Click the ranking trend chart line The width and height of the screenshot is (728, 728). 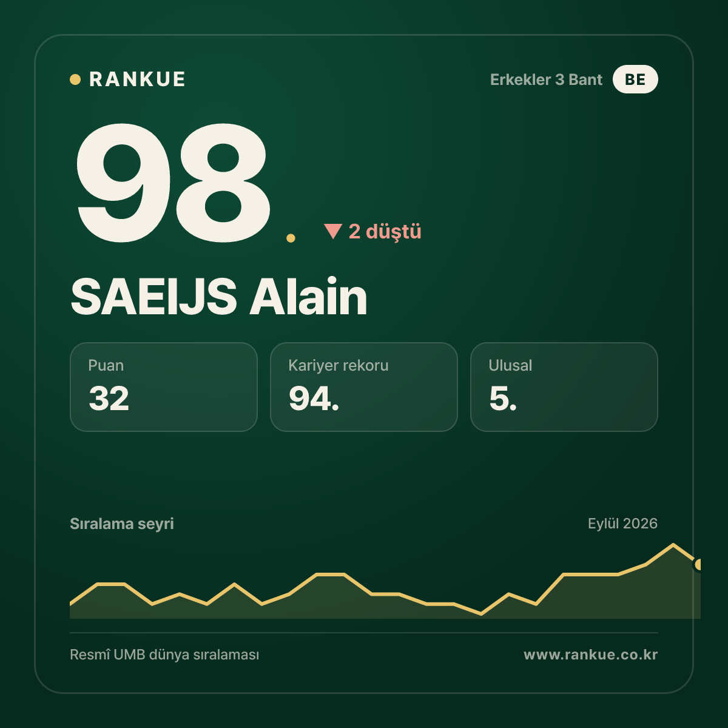[385, 581]
